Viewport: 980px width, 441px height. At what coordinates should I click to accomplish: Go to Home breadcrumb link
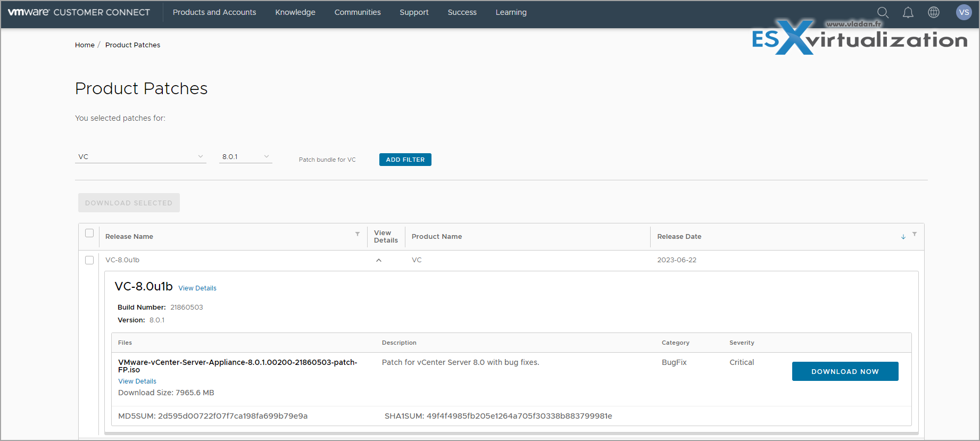tap(85, 45)
